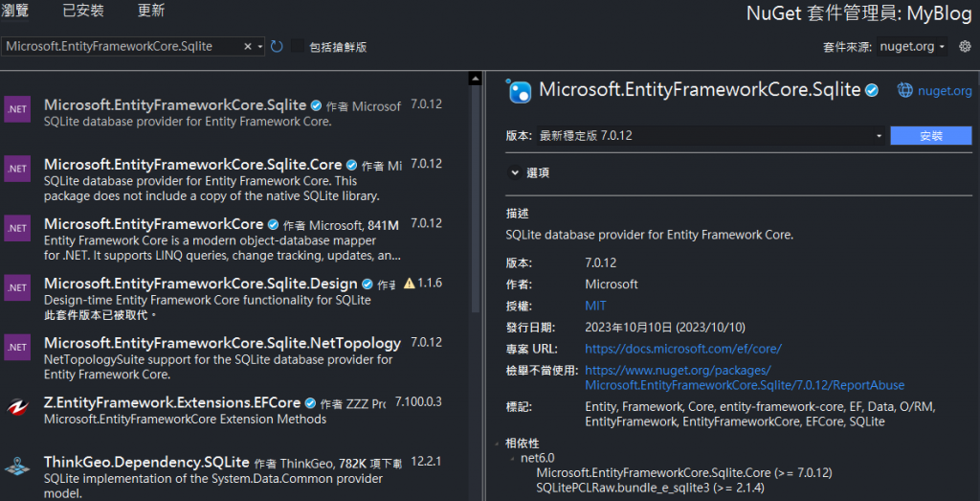This screenshot has height=501, width=980.
Task: Click the package list vertical scrollbar
Action: 475,200
